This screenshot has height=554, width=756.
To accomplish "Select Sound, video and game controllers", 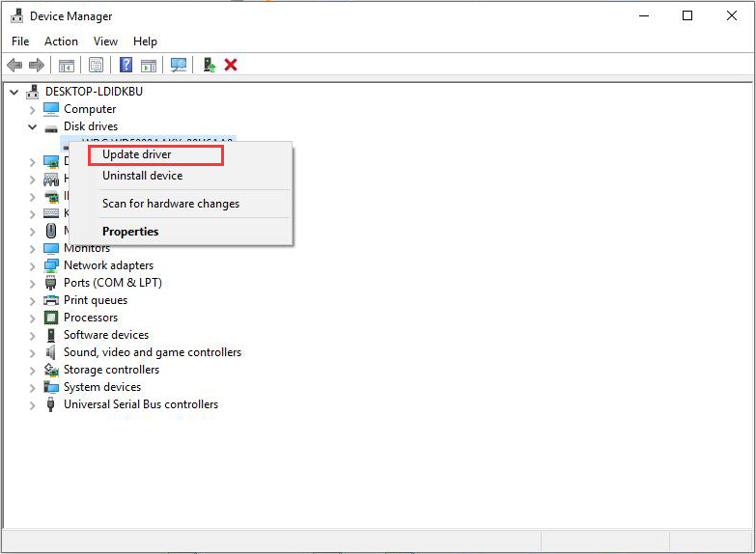I will click(x=153, y=352).
